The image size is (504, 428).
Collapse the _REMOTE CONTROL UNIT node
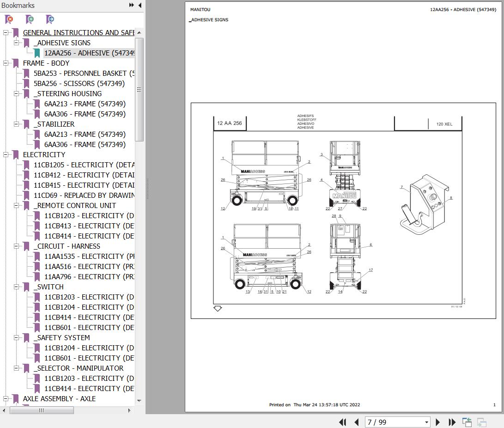pos(16,206)
